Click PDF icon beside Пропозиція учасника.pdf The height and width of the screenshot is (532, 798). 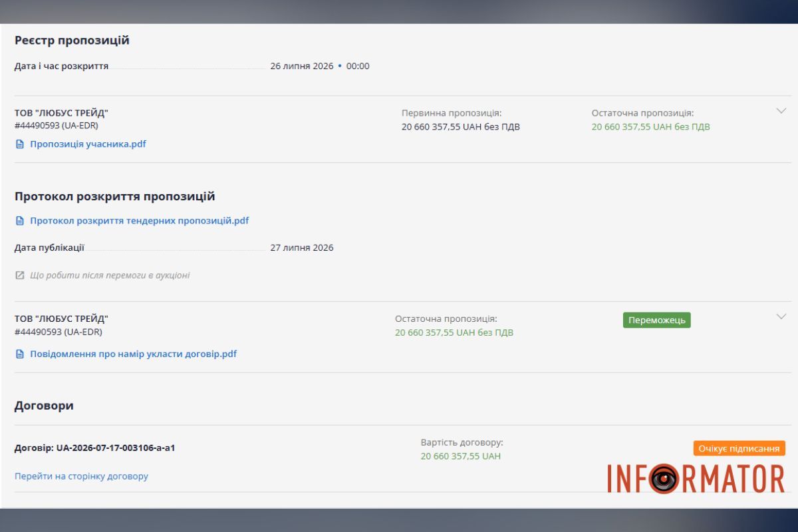[x=20, y=144]
